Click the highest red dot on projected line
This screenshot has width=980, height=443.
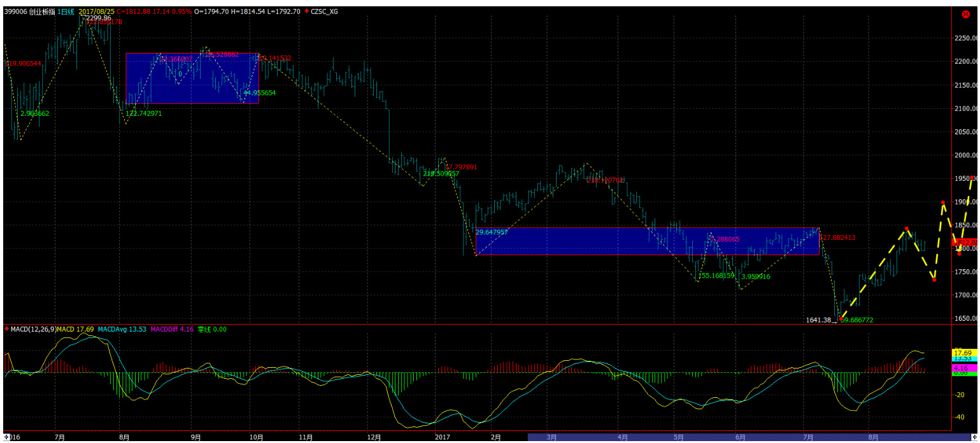click(x=943, y=202)
